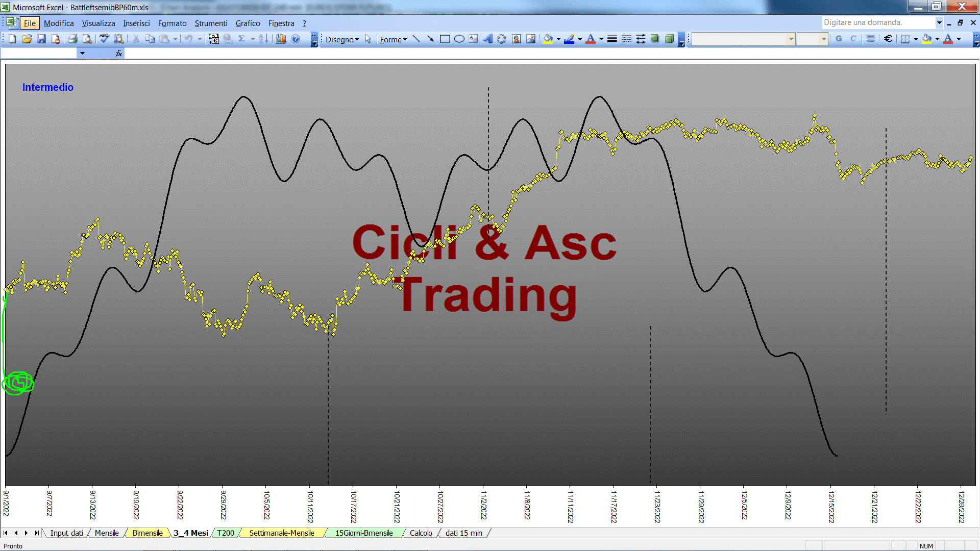The image size is (980, 551).
Task: Open the Research tool icon
Action: click(119, 39)
